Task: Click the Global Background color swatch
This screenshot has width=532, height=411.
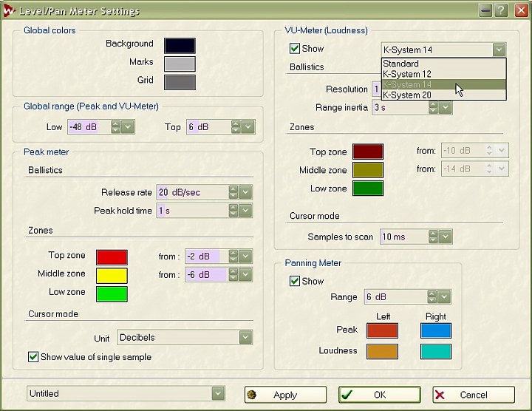Action: 180,45
